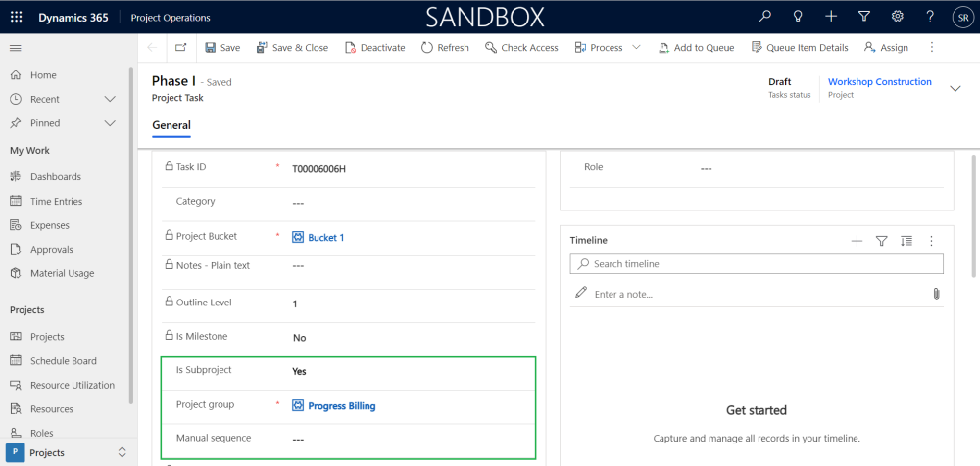Click the Project Operations app name
This screenshot has width=980, height=466.
coord(171,18)
